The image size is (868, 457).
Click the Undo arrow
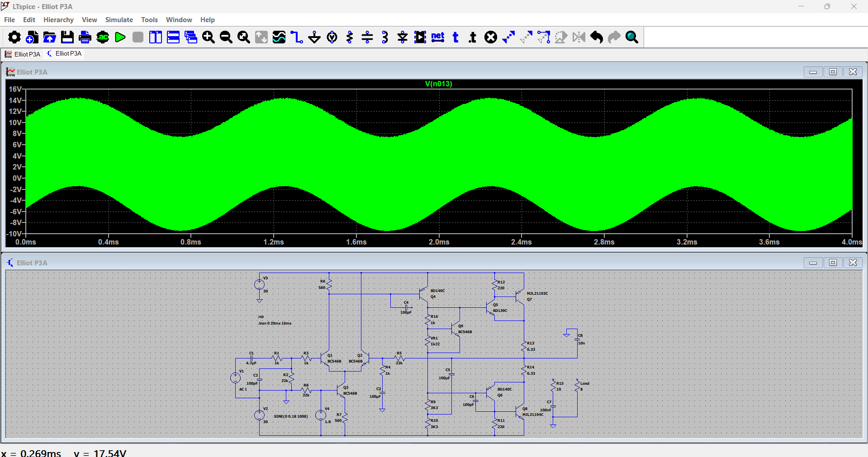[597, 37]
